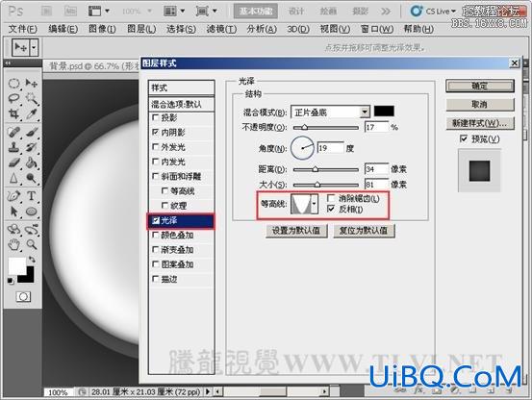This screenshot has width=532, height=400.
Task: Select the Ellipse shape tool
Action: (32, 212)
